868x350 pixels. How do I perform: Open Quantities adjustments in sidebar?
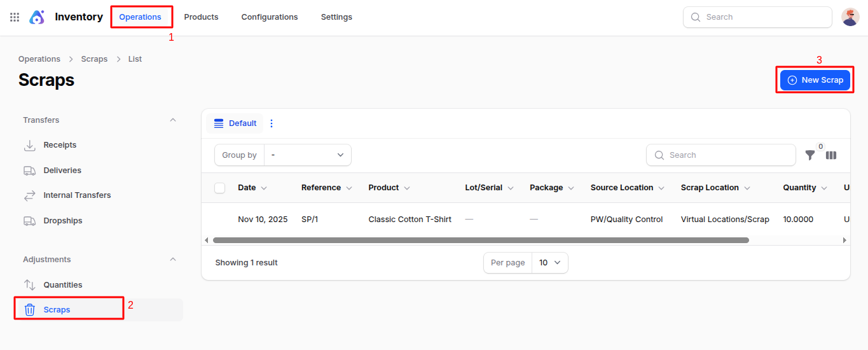pos(62,285)
